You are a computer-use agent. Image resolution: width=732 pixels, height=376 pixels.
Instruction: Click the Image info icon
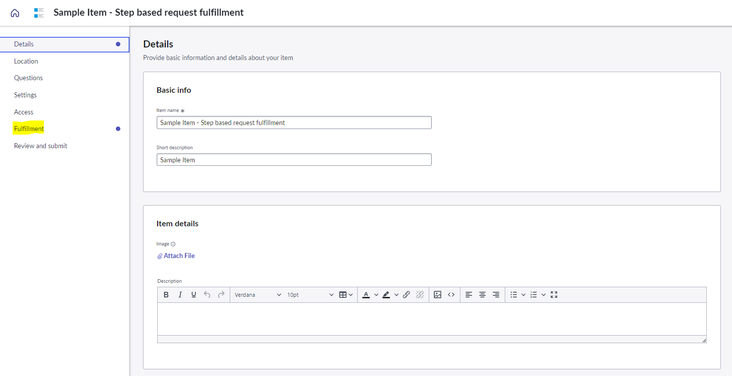tap(173, 244)
